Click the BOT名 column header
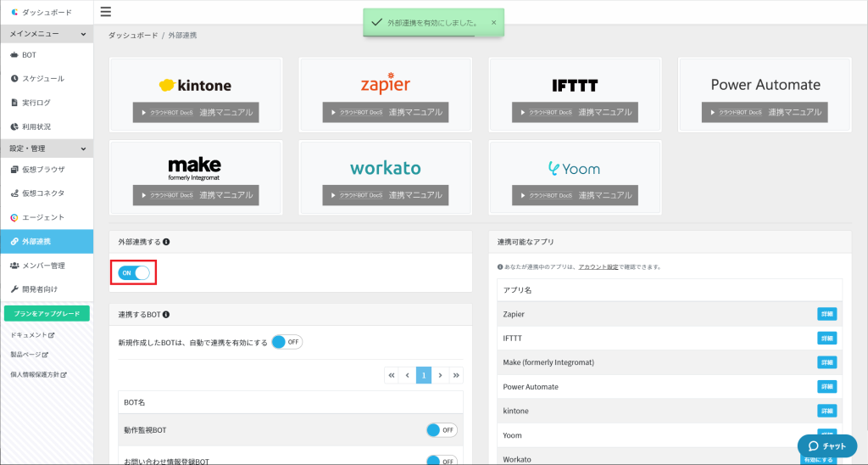 [x=135, y=402]
